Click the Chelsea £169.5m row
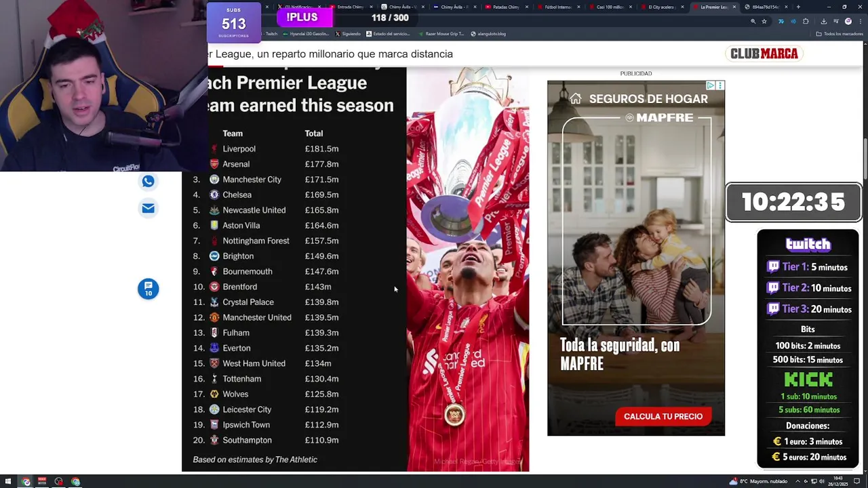 point(266,195)
